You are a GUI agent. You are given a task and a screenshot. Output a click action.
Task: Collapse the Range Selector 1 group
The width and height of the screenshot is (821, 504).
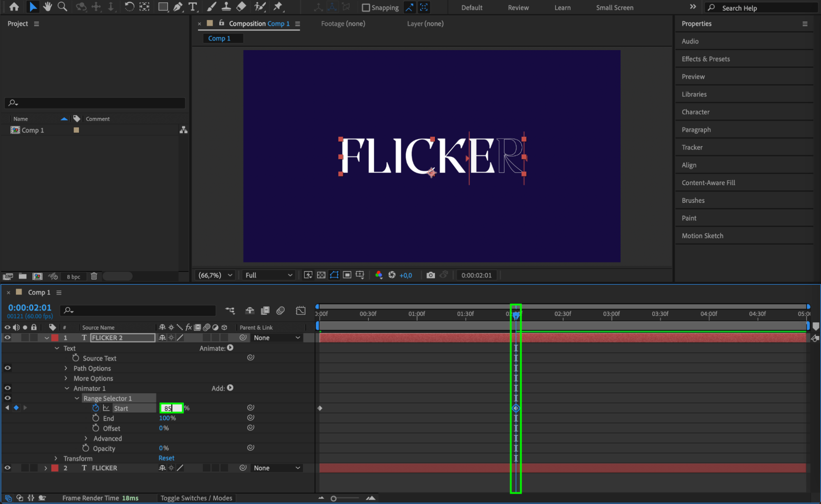coord(77,398)
